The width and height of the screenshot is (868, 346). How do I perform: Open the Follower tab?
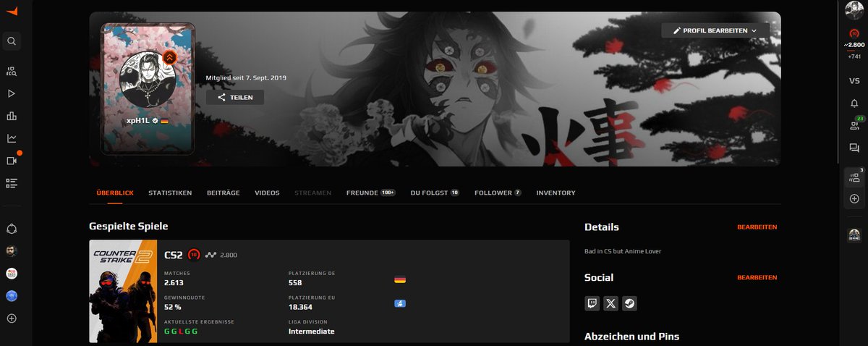pos(498,193)
